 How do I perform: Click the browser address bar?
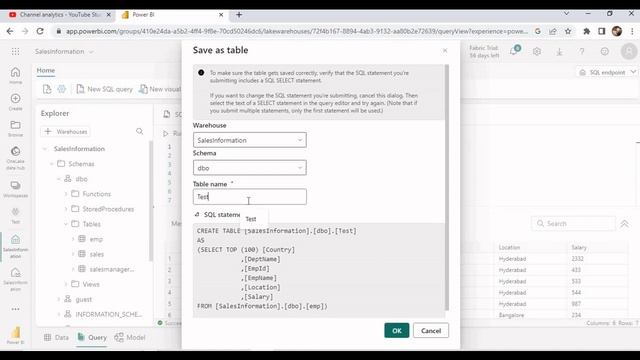click(296, 31)
